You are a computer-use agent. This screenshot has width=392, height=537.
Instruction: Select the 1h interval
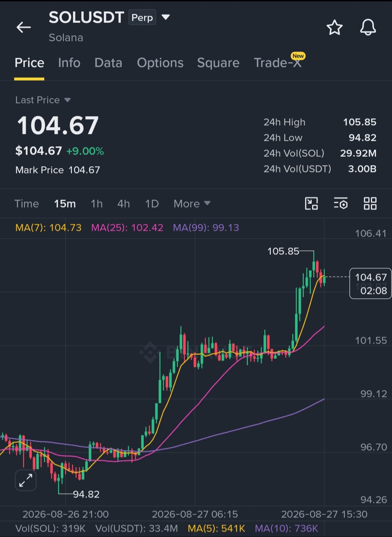click(x=97, y=204)
